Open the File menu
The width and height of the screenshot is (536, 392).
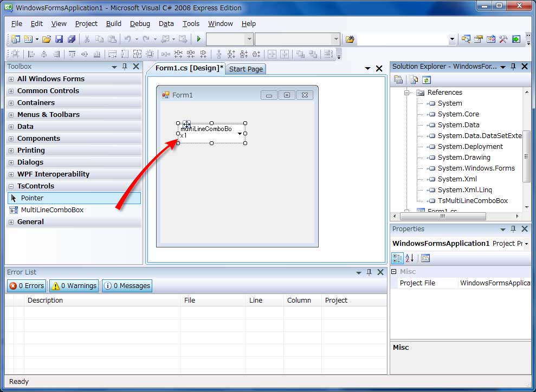point(16,24)
